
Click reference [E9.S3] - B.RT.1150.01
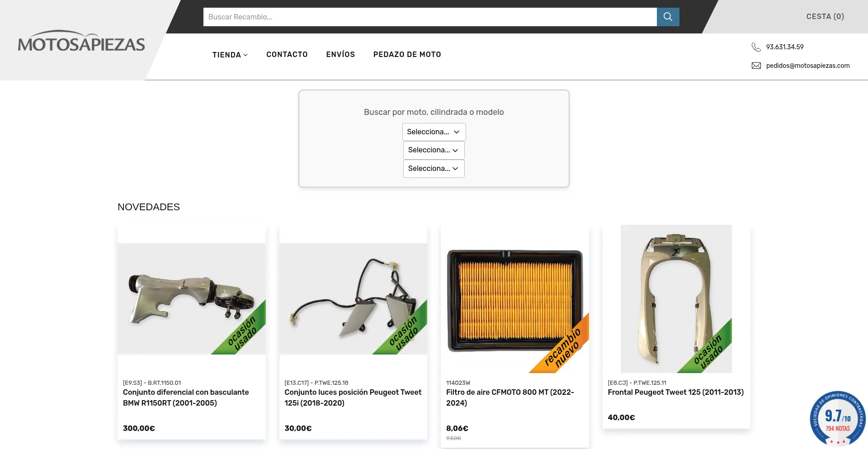click(152, 383)
